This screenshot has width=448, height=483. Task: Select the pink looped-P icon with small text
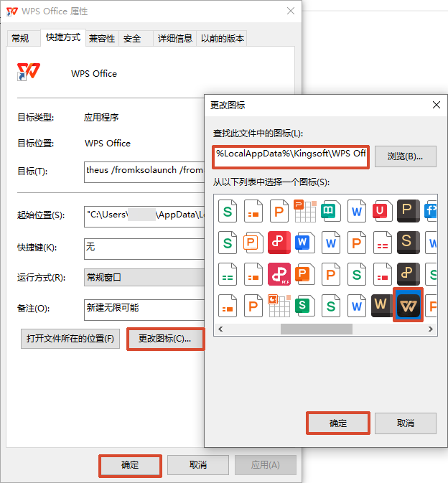click(x=279, y=273)
